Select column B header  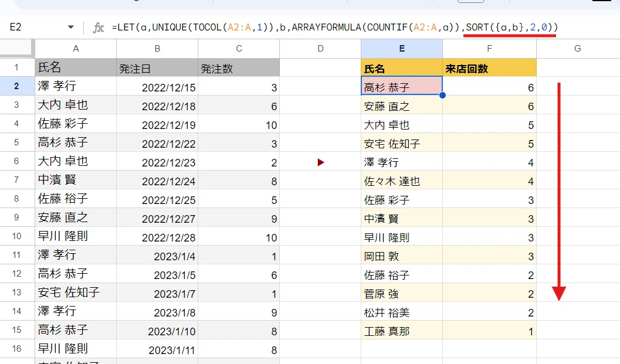click(157, 49)
